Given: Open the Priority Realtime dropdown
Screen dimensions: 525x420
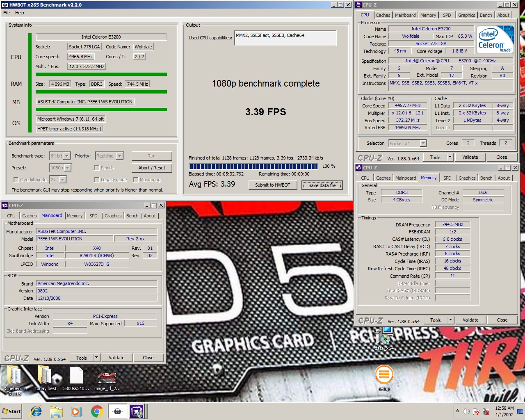Looking at the screenshot, I should coord(120,156).
